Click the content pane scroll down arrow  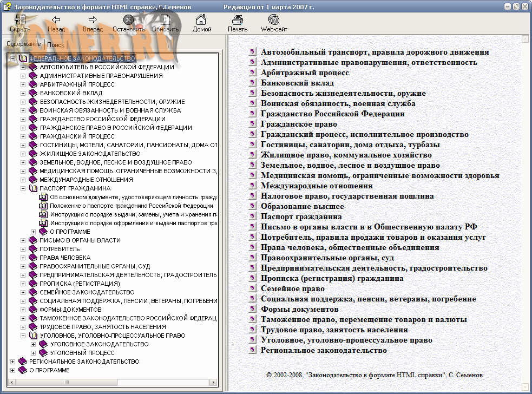click(524, 387)
